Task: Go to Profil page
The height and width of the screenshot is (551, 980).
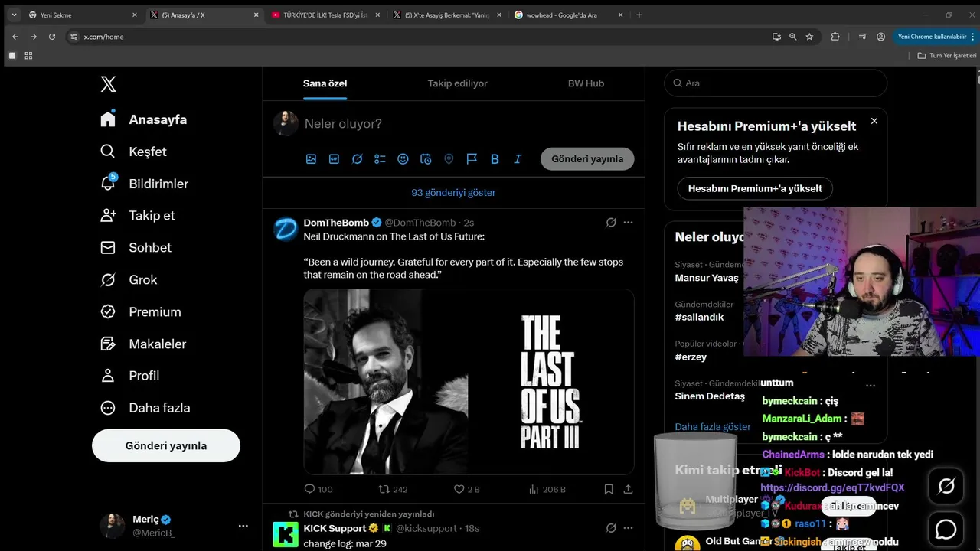Action: click(x=130, y=376)
